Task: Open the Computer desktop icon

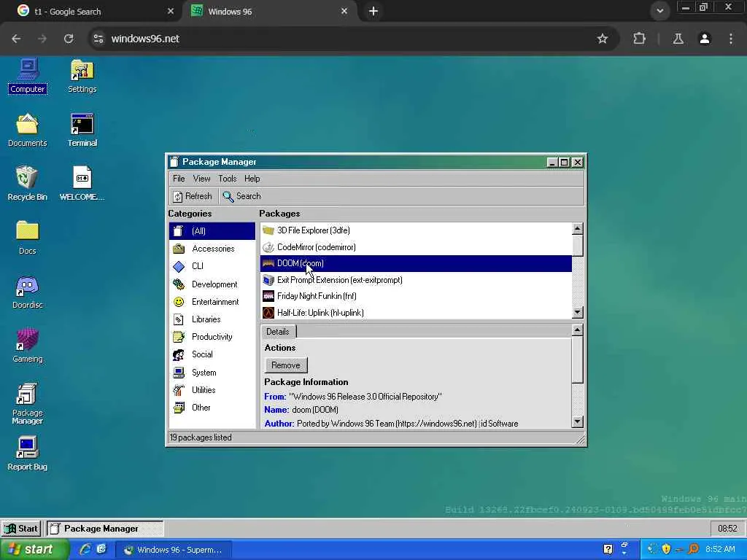Action: pos(28,76)
